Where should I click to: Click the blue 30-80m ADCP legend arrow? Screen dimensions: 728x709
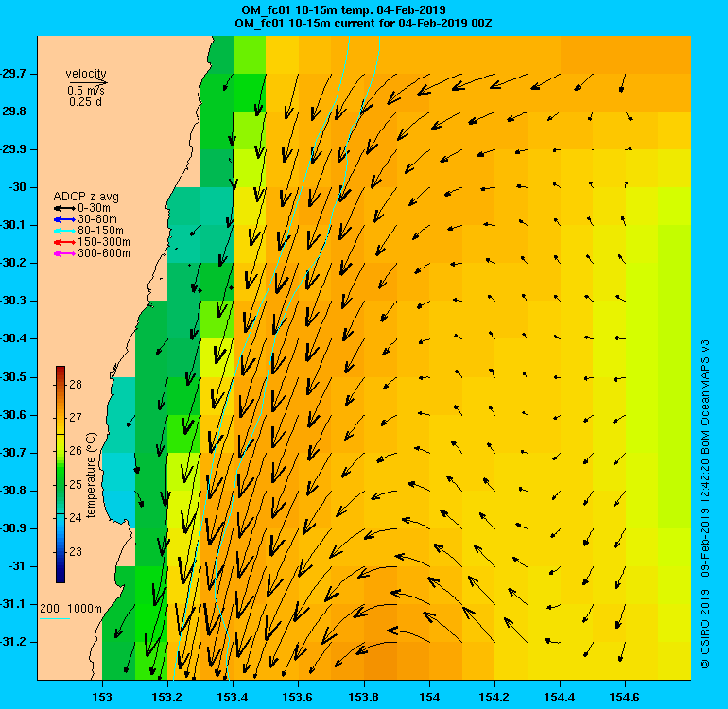pyautogui.click(x=64, y=219)
